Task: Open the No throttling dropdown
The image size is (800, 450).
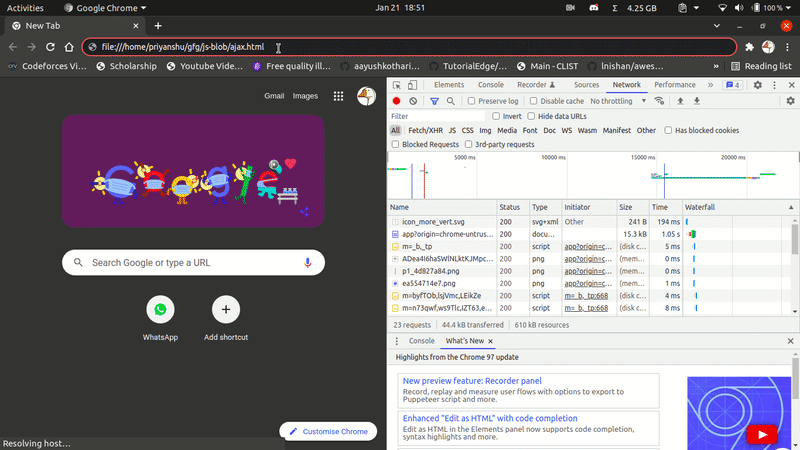Action: coord(616,101)
